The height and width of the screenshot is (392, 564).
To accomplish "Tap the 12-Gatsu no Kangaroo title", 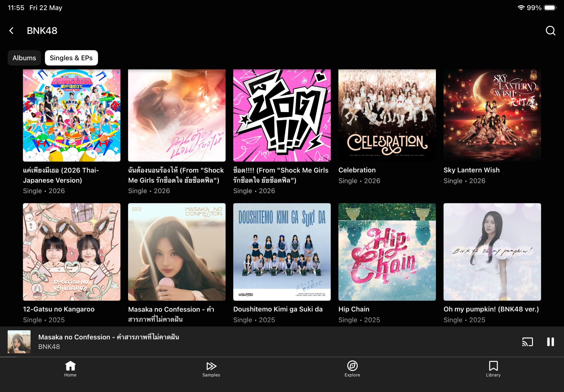I will (59, 309).
